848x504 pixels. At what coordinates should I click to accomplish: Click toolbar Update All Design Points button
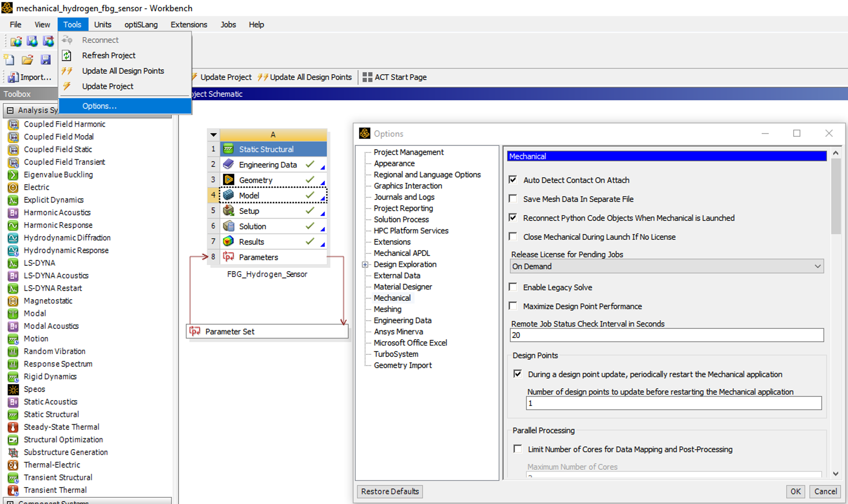[x=304, y=77]
